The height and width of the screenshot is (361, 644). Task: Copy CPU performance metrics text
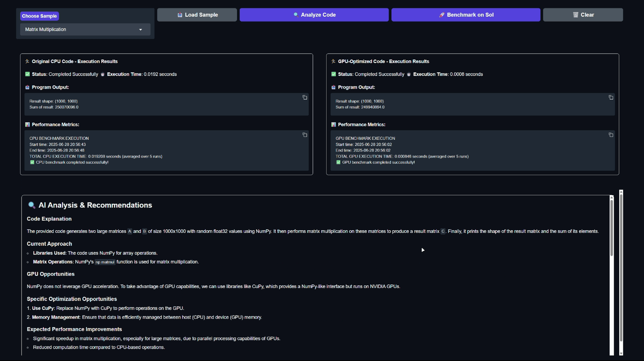point(305,135)
